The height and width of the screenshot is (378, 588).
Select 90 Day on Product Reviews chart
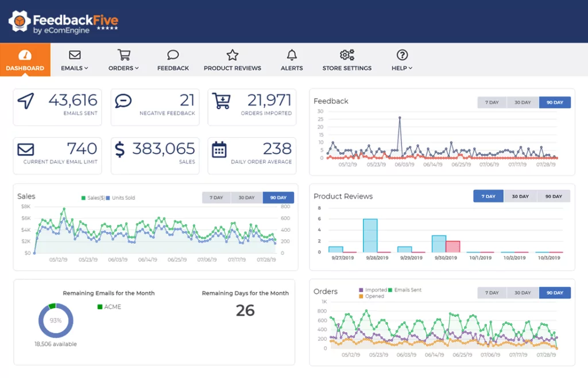554,196
